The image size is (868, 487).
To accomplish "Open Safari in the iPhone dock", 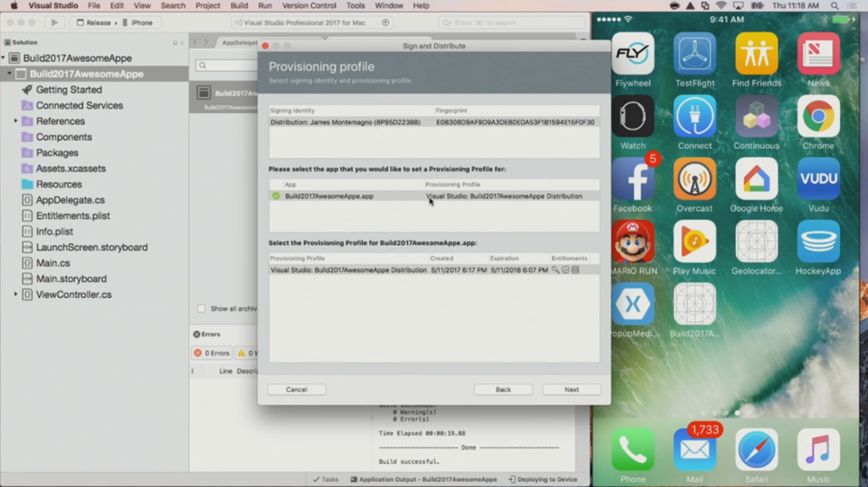I will pyautogui.click(x=756, y=450).
